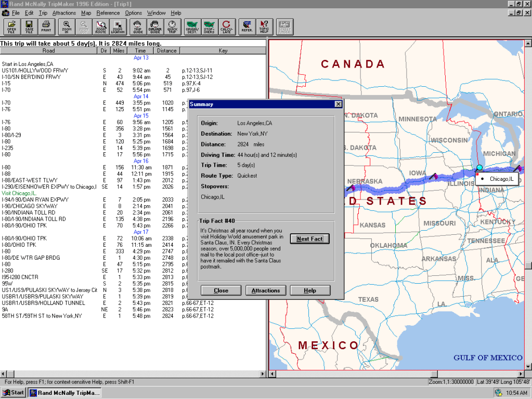Click the Attractions button in Summary dialog
532x399 pixels.
[266, 290]
